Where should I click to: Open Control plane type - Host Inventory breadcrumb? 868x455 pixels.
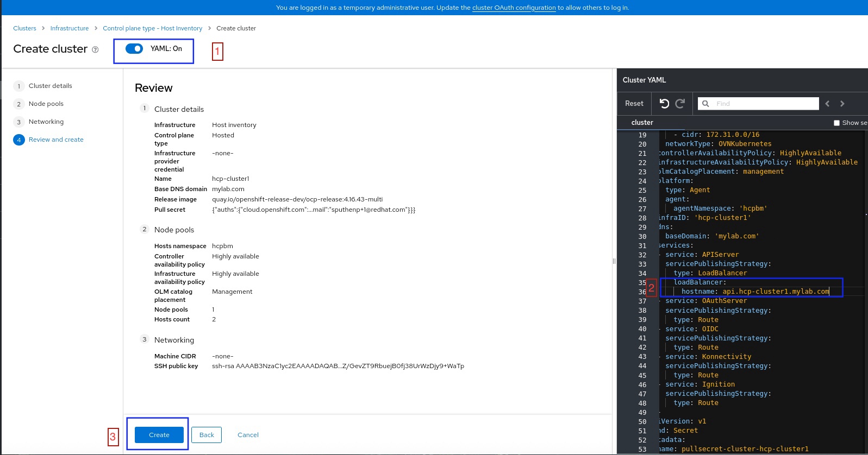coord(153,28)
